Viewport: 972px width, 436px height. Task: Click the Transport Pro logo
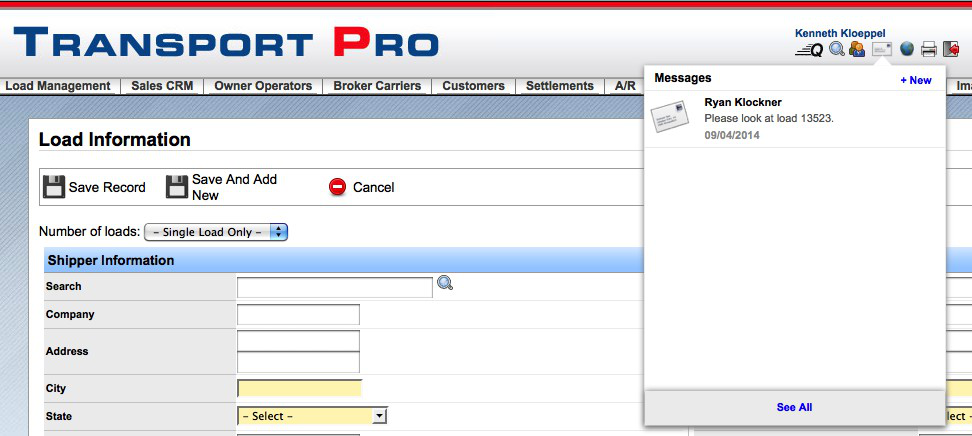(226, 42)
